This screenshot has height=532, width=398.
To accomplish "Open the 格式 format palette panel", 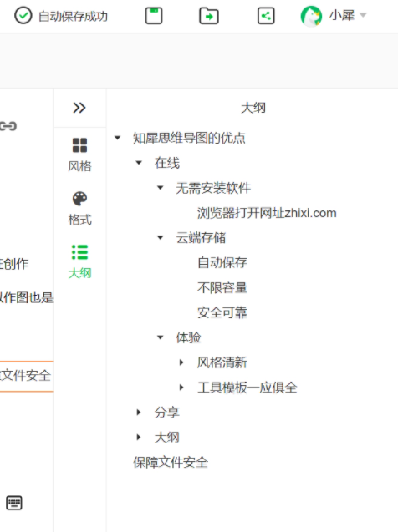I will 79,208.
